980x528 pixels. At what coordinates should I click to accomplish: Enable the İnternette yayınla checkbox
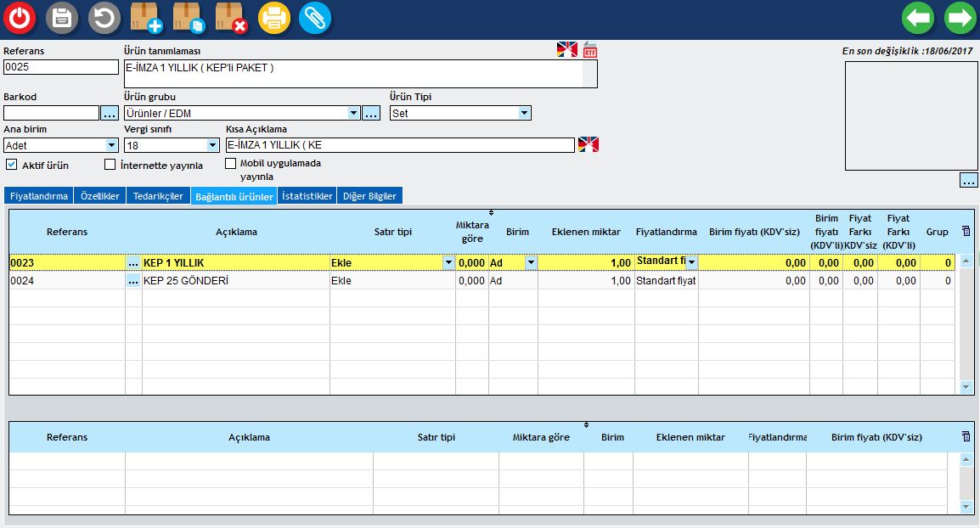110,165
